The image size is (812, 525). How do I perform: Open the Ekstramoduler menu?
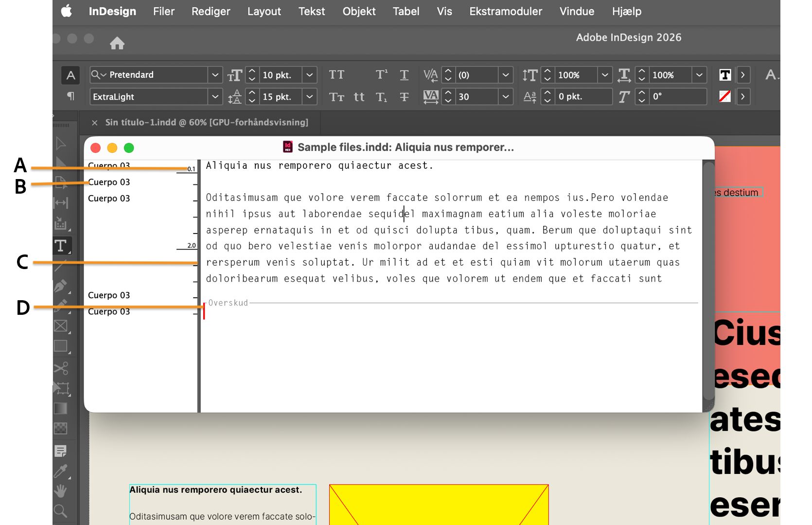pos(506,11)
